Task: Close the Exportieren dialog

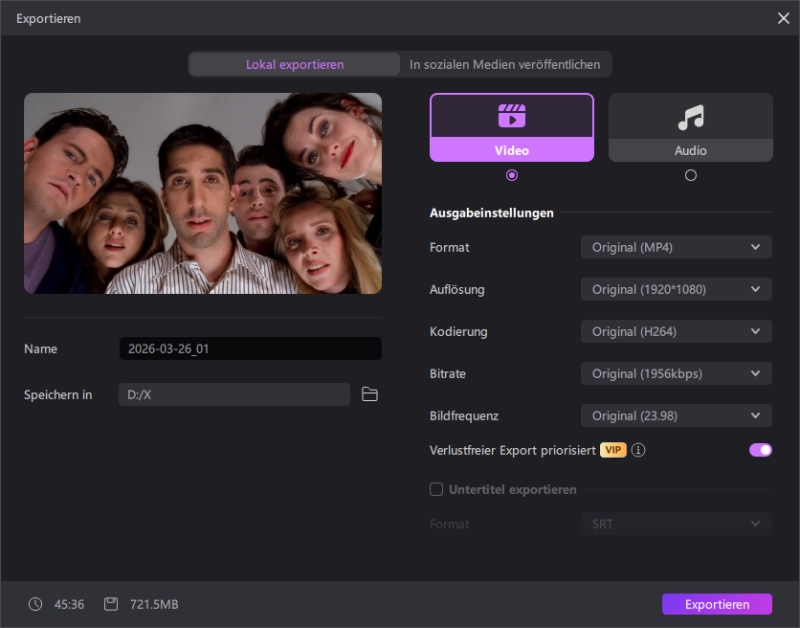Action: [783, 18]
